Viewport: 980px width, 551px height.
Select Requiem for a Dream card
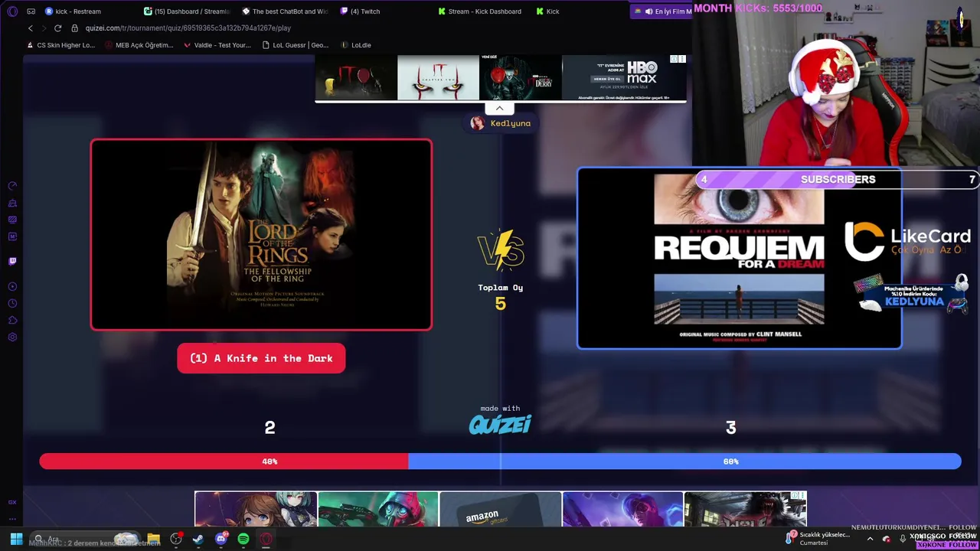739,259
